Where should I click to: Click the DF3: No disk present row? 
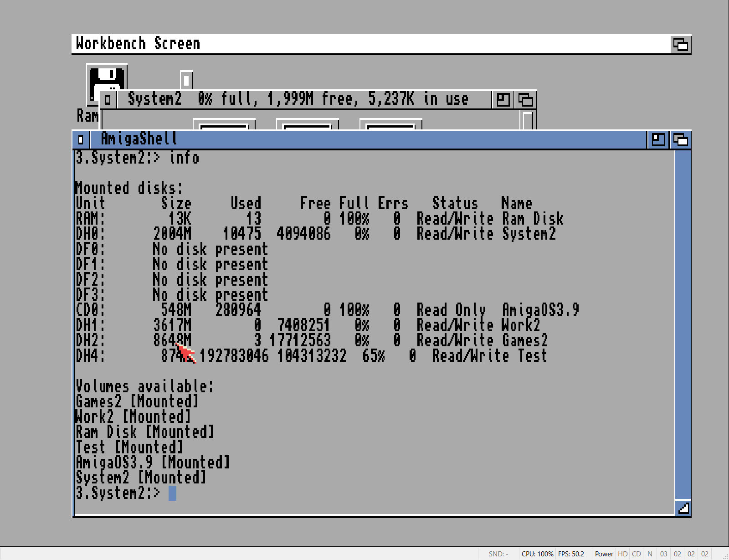coord(172,295)
